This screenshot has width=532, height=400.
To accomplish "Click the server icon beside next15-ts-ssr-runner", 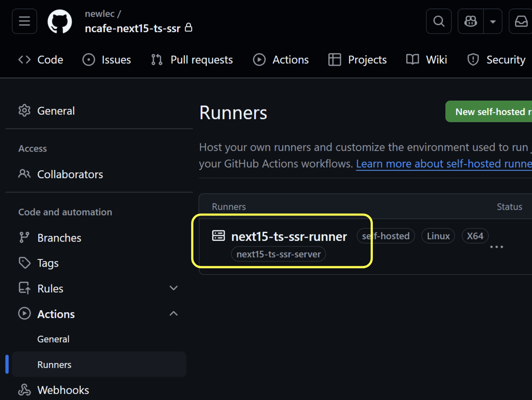I will (x=218, y=236).
